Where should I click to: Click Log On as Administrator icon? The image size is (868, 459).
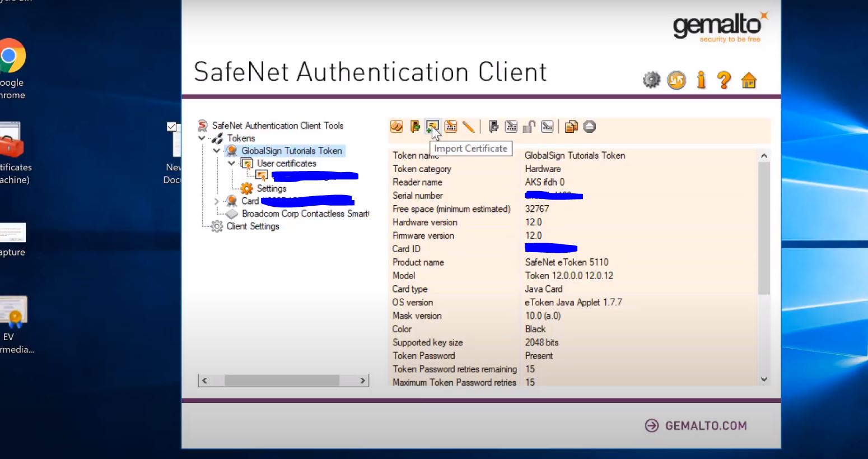tap(493, 127)
